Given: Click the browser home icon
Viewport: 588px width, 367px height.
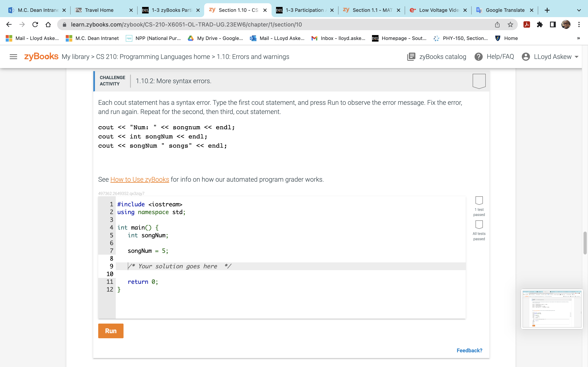Looking at the screenshot, I should click(x=48, y=24).
